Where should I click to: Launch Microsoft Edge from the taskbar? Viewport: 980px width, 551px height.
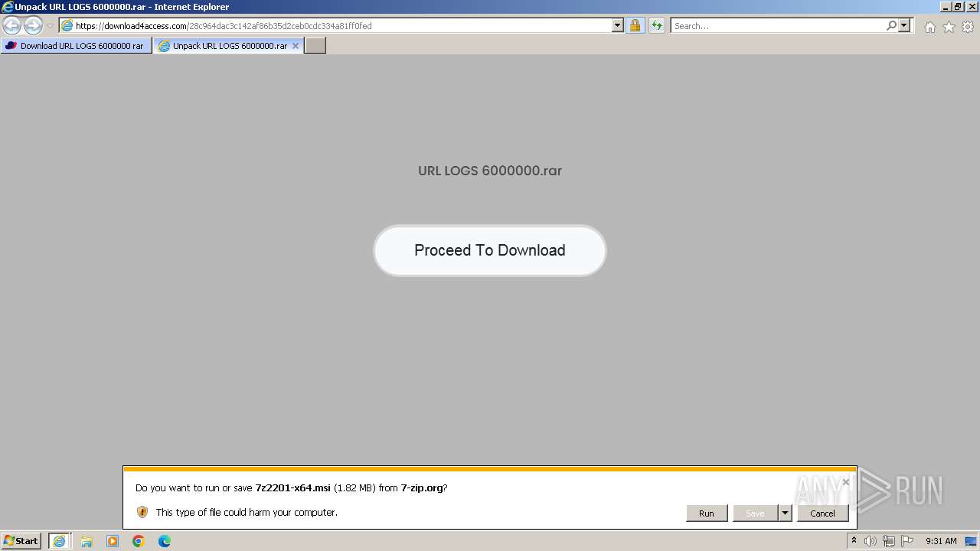(x=165, y=541)
